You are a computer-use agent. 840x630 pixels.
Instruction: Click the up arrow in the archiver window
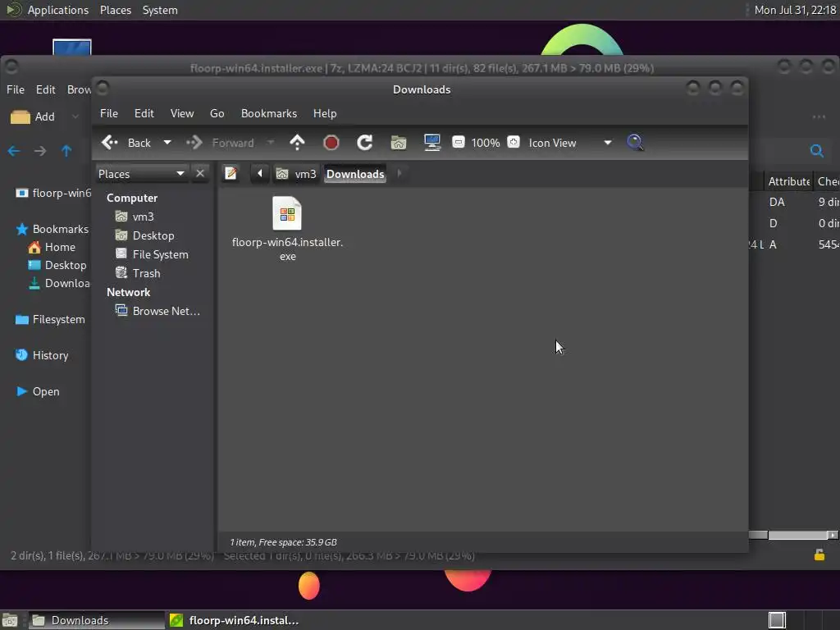66,151
